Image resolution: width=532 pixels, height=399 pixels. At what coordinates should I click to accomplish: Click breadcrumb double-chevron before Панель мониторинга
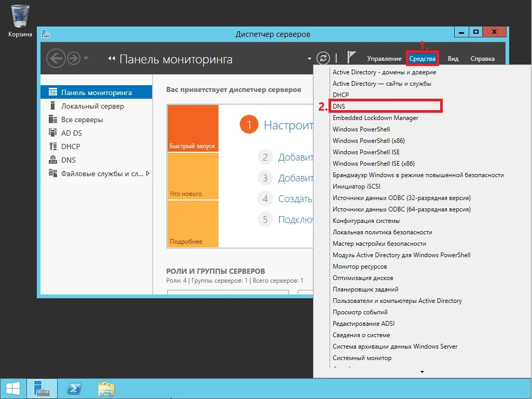pos(111,58)
